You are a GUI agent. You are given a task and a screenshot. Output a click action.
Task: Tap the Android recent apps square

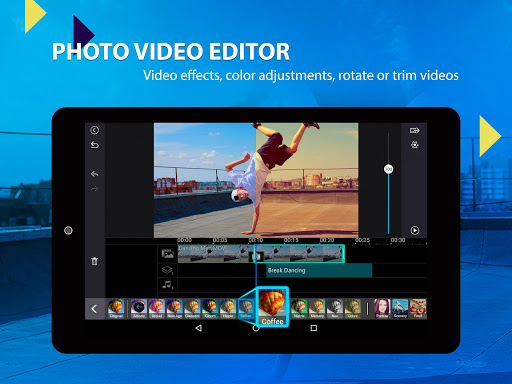[314, 328]
